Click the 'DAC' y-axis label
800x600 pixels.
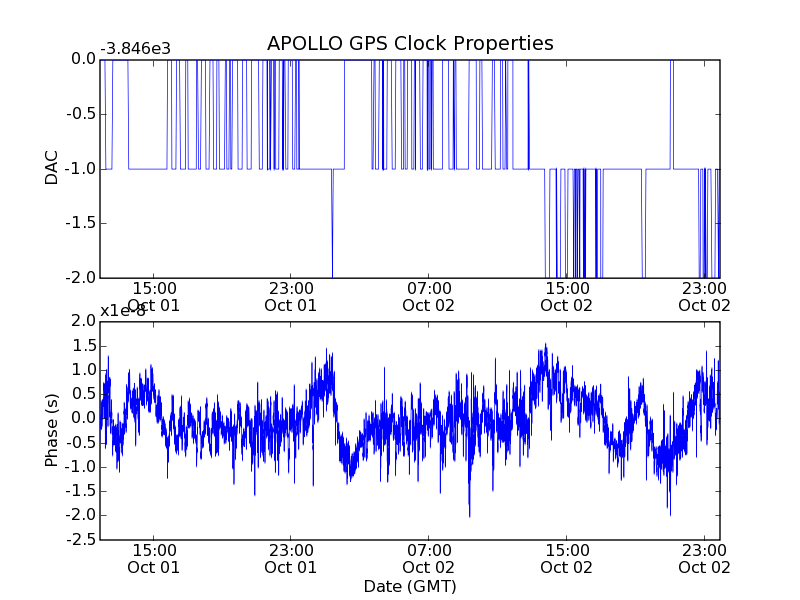[x=52, y=168]
